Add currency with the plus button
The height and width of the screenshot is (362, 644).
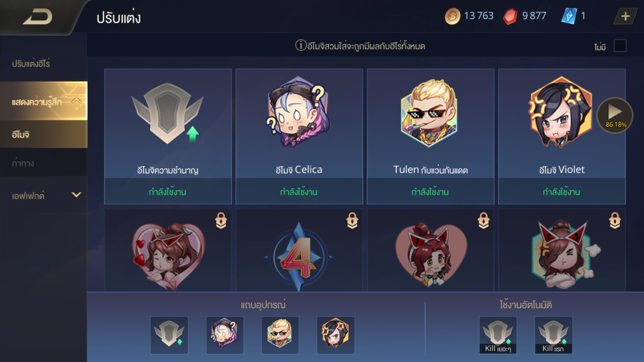click(x=625, y=16)
